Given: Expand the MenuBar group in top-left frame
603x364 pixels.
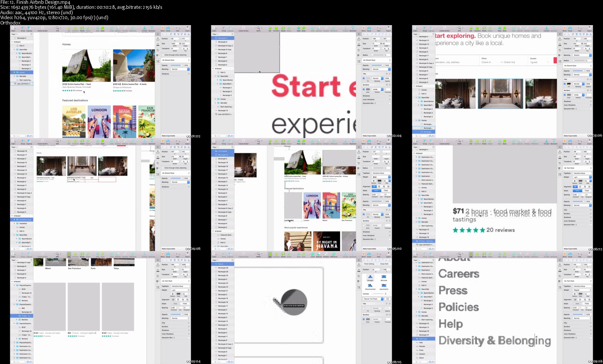Looking at the screenshot, I should coord(14,76).
